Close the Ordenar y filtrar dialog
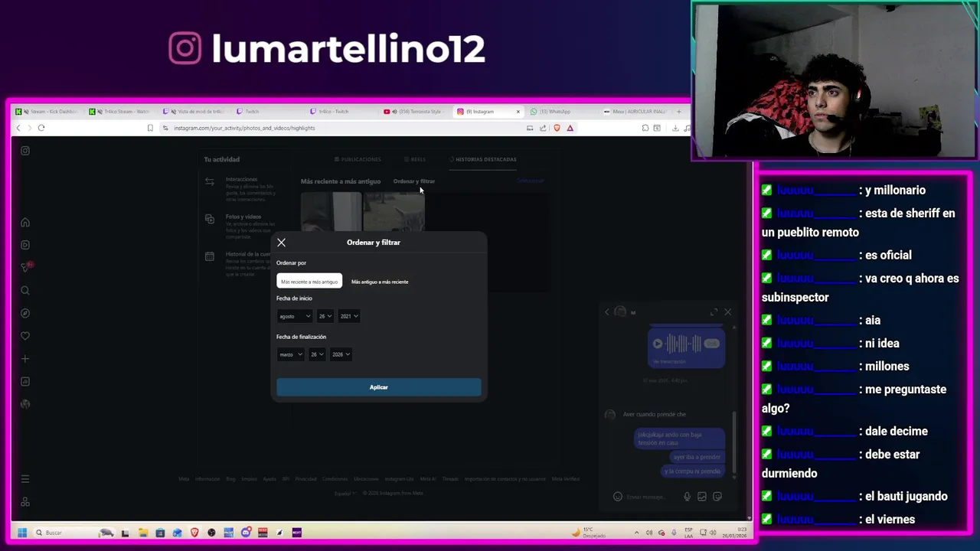 click(281, 243)
